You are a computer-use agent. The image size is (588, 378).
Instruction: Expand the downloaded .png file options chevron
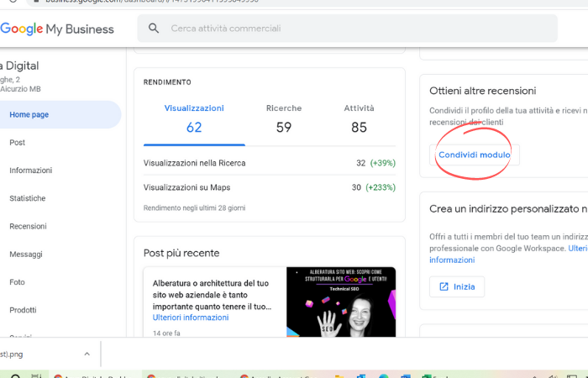pyautogui.click(x=87, y=354)
